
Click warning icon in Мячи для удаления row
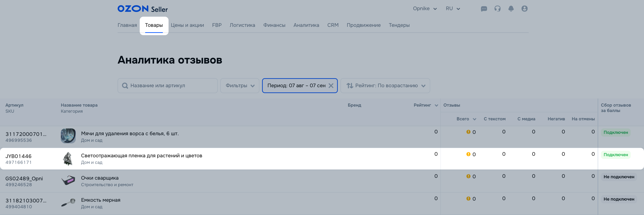click(468, 132)
